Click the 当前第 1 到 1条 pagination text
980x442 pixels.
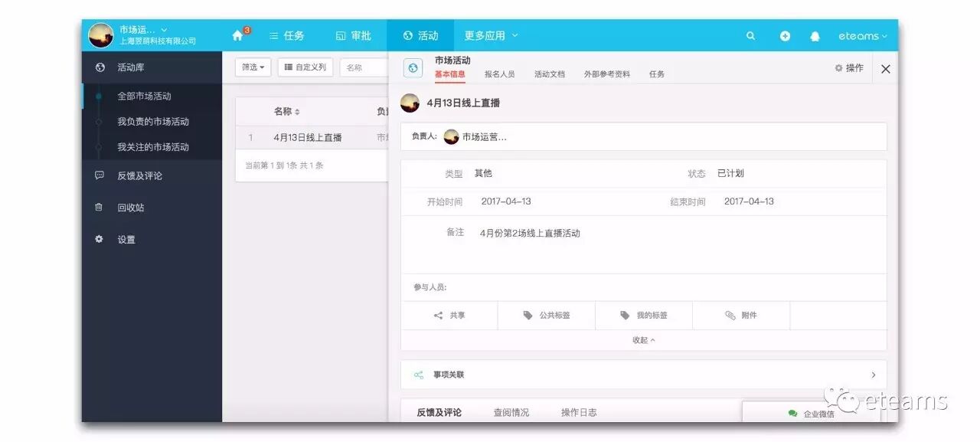284,165
